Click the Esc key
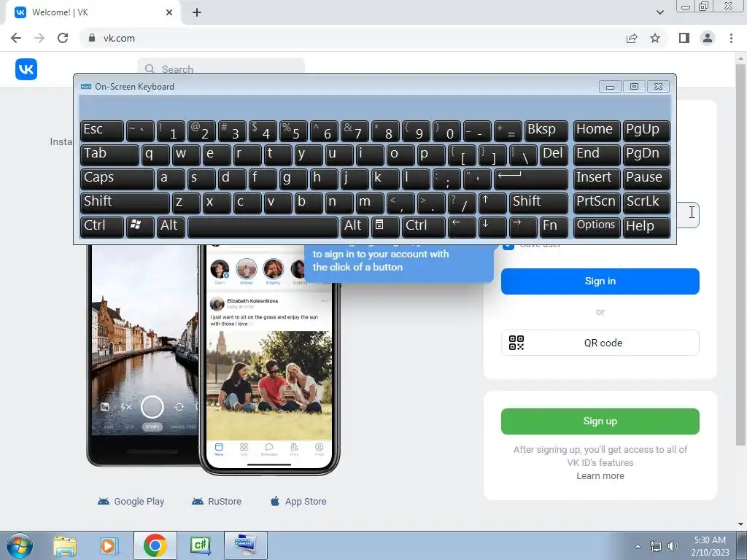Image resolution: width=747 pixels, height=560 pixels. pos(102,131)
